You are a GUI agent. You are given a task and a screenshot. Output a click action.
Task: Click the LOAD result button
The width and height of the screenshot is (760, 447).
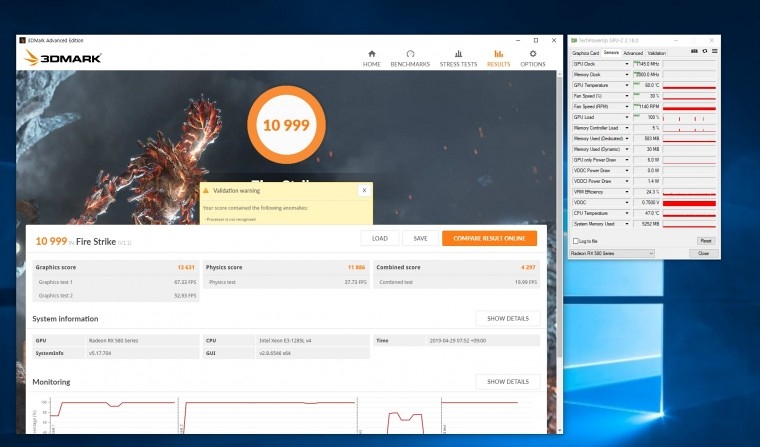coord(380,239)
